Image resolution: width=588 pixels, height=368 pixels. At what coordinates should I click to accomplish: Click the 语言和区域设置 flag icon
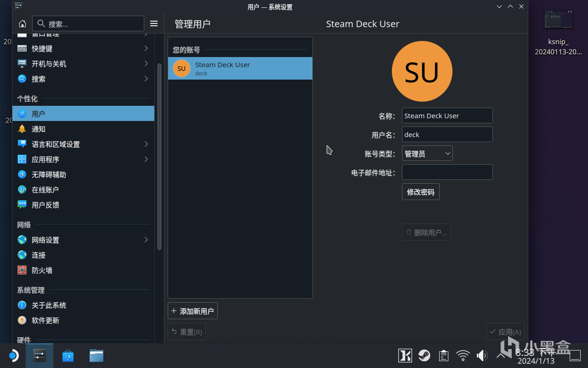[22, 144]
